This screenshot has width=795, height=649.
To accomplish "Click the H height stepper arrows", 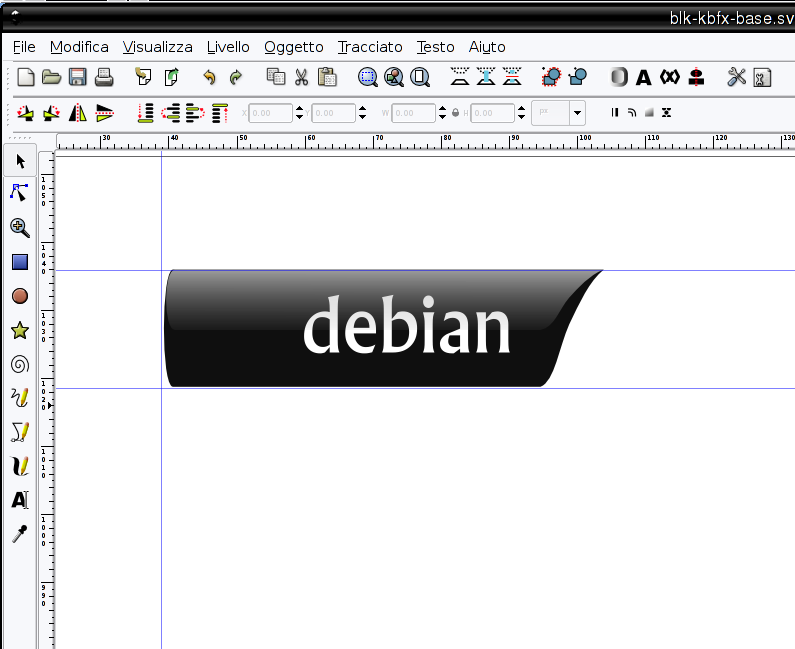I will [x=521, y=113].
